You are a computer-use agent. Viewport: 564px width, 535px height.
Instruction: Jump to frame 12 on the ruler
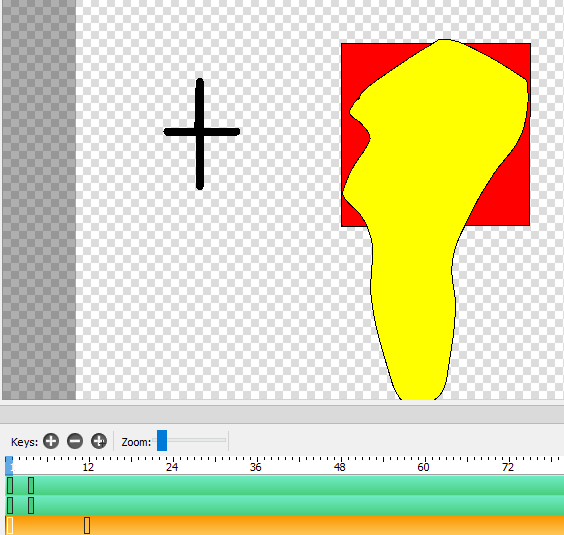click(88, 467)
